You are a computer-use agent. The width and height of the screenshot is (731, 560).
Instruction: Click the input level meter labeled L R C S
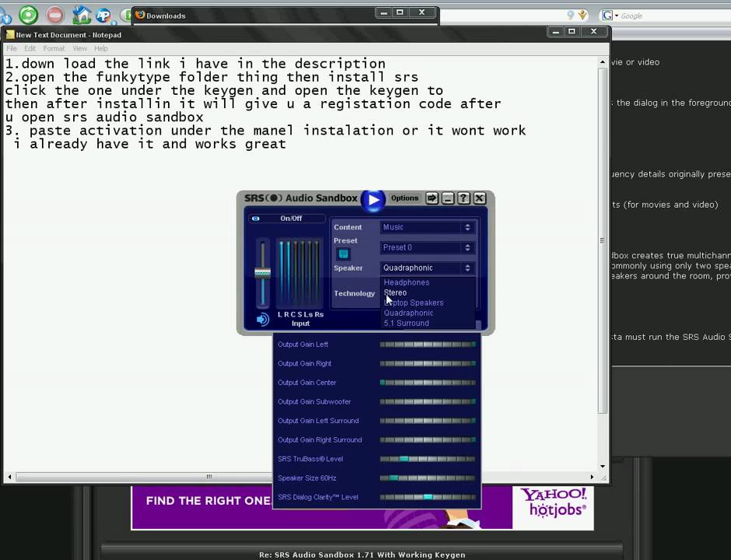(299, 272)
